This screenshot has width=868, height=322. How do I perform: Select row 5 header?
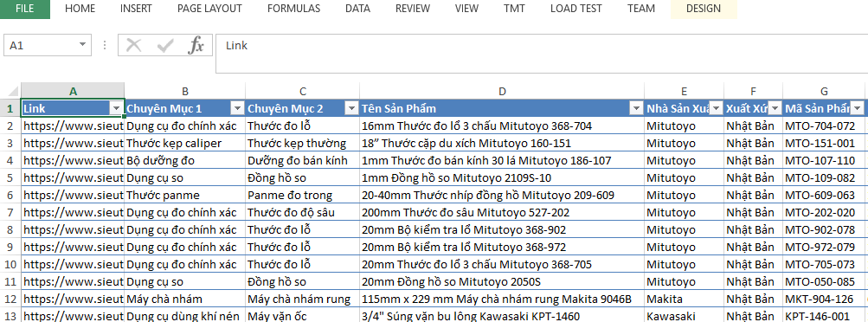click(x=10, y=178)
